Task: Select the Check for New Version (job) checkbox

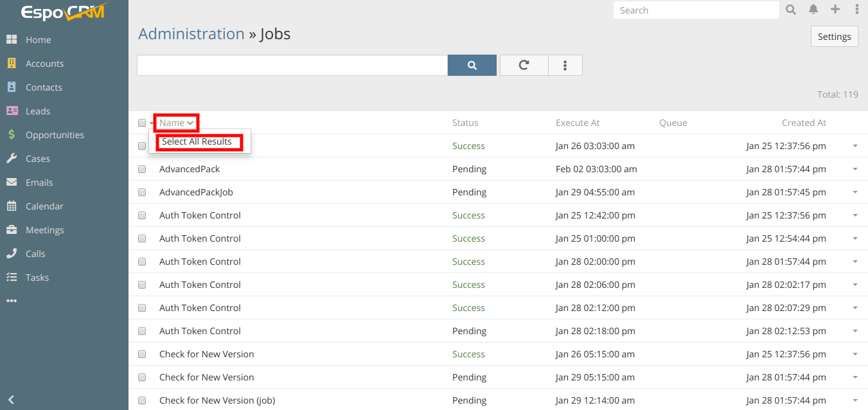Action: coord(142,400)
